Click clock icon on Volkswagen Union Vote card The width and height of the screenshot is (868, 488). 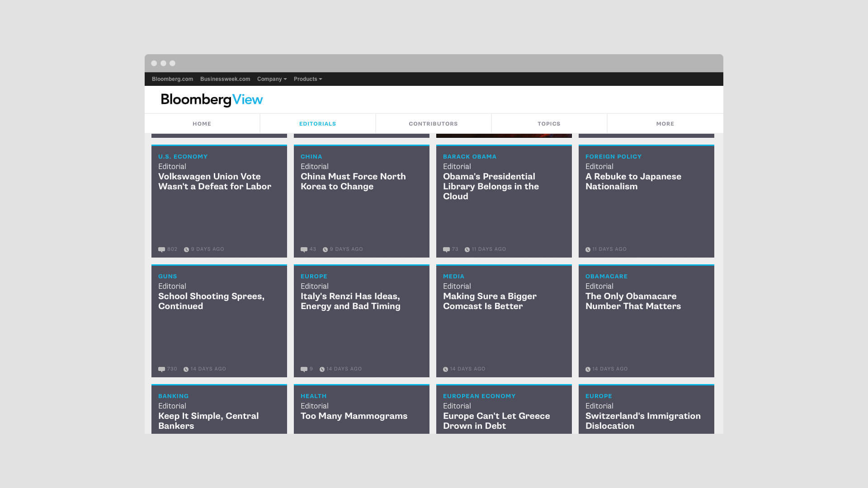[x=186, y=249]
